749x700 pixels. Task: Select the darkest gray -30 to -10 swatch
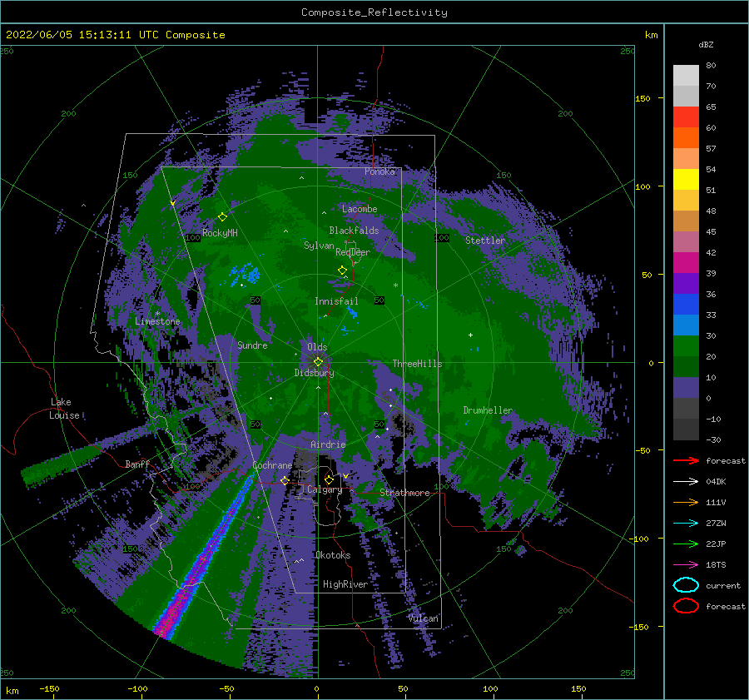point(686,429)
